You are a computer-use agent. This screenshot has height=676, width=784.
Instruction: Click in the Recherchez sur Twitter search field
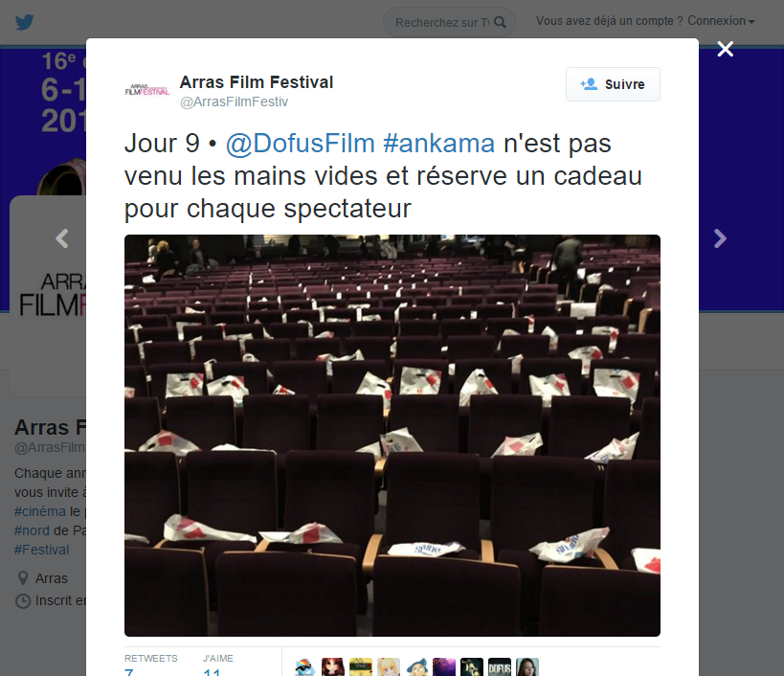pos(441,22)
